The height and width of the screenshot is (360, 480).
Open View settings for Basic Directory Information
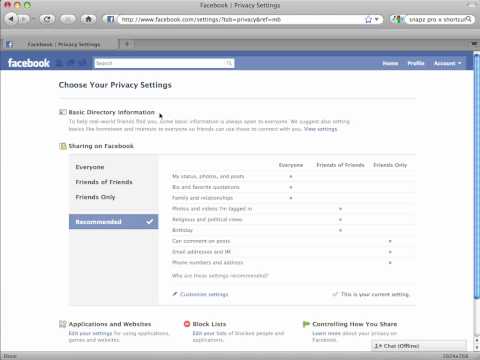321,129
